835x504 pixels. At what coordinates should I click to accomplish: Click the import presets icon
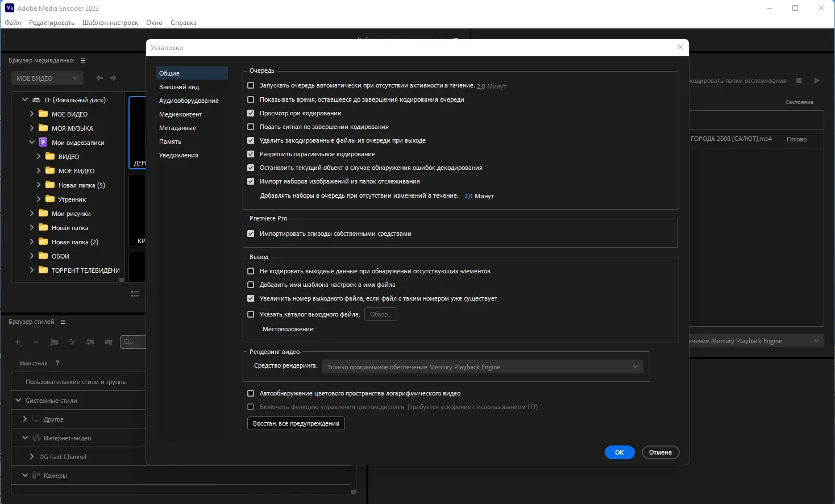click(90, 342)
